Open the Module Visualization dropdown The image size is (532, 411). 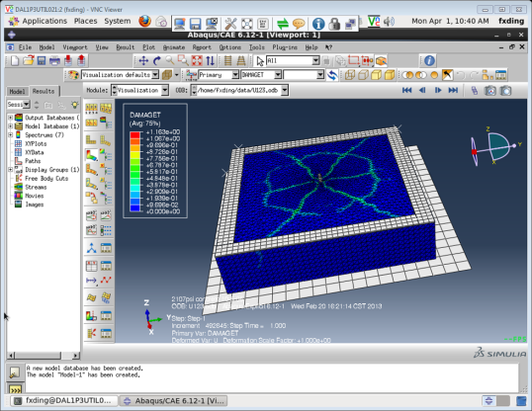(x=165, y=90)
